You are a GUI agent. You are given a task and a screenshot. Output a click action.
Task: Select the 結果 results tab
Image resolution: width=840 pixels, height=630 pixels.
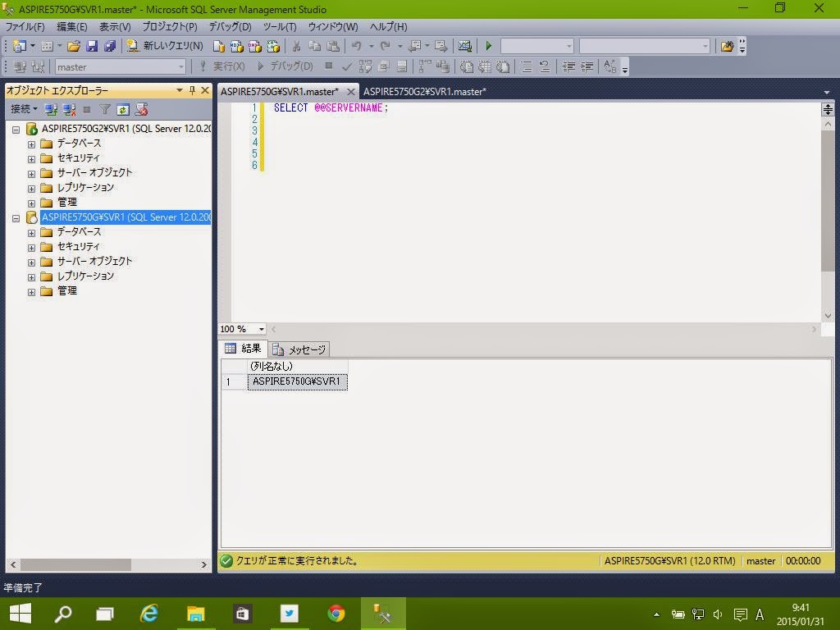pos(243,349)
